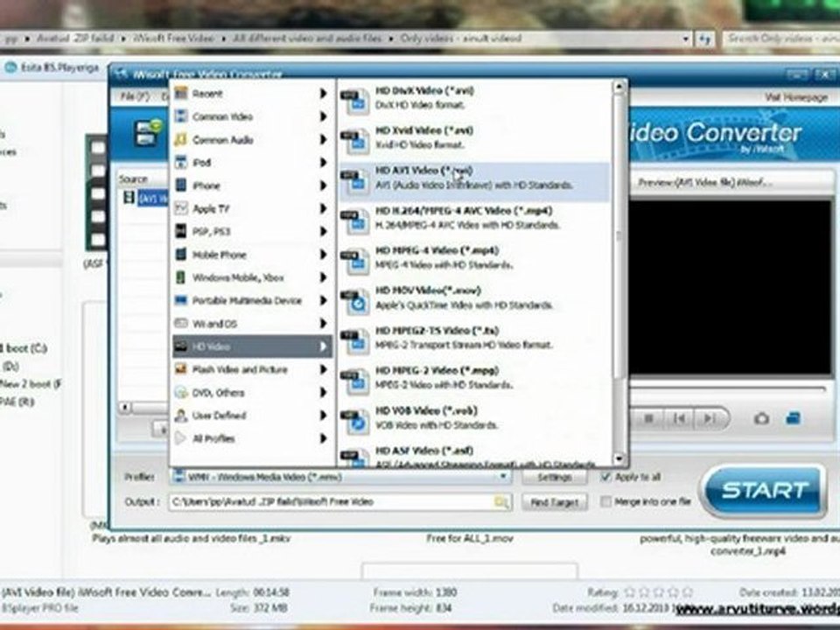Viewport: 840px width, 630px height.
Task: Click the Apple TV category icon
Action: [x=181, y=208]
